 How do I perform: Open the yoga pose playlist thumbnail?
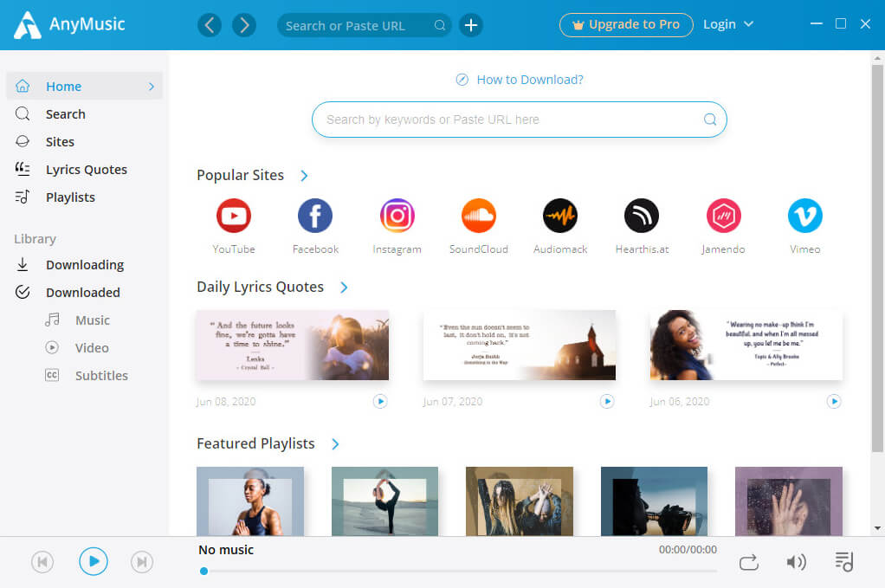[385, 501]
